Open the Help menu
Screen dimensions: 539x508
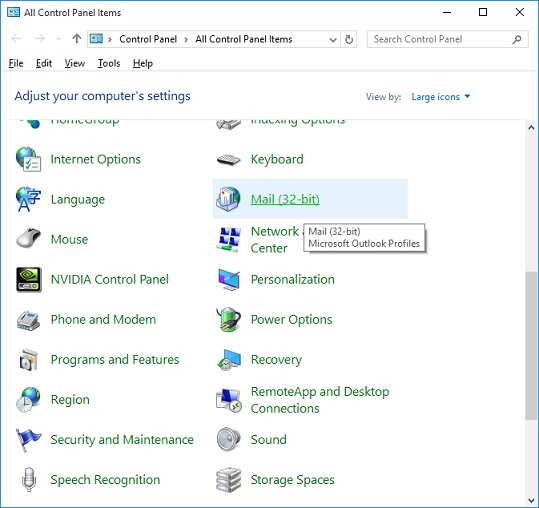(x=143, y=63)
